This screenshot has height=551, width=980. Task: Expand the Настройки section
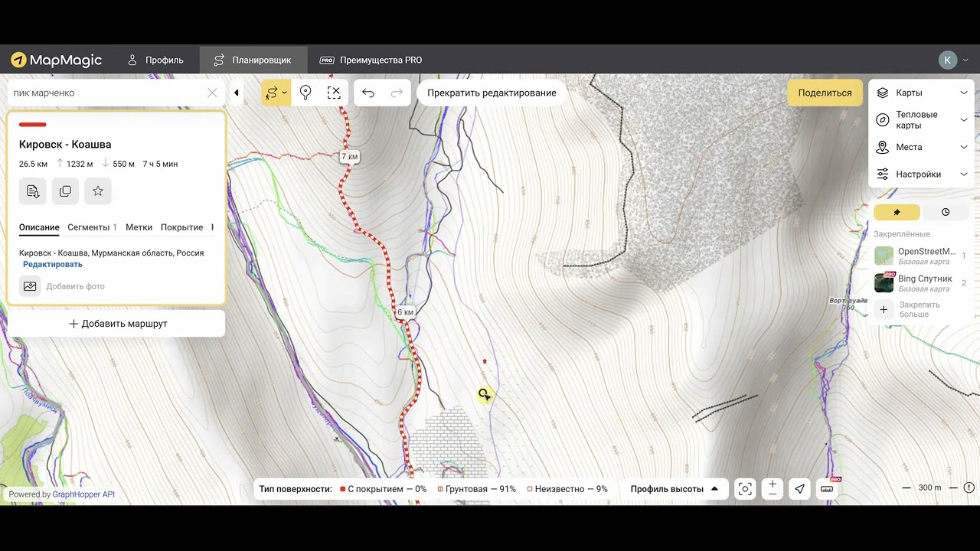click(922, 174)
